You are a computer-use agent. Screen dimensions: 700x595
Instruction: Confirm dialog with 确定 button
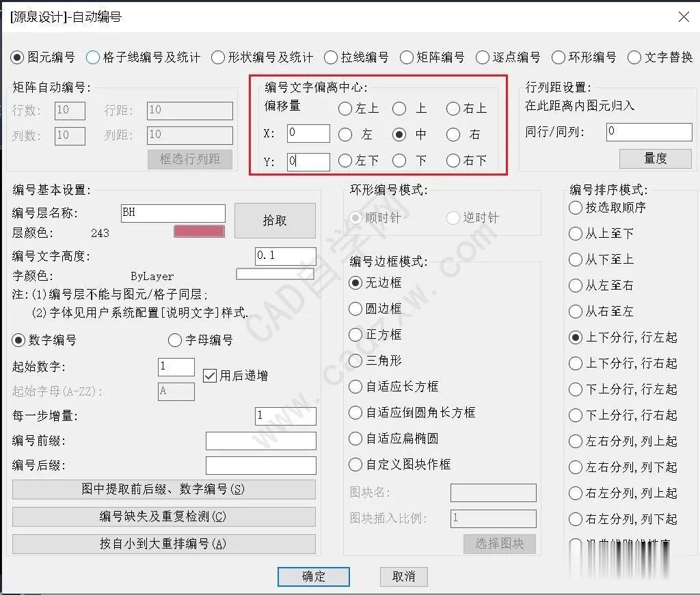tap(313, 576)
